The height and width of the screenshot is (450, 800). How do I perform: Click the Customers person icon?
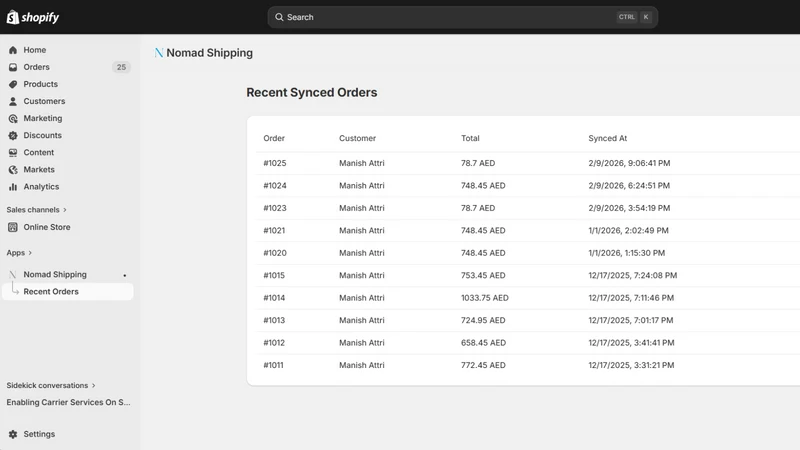(13, 101)
